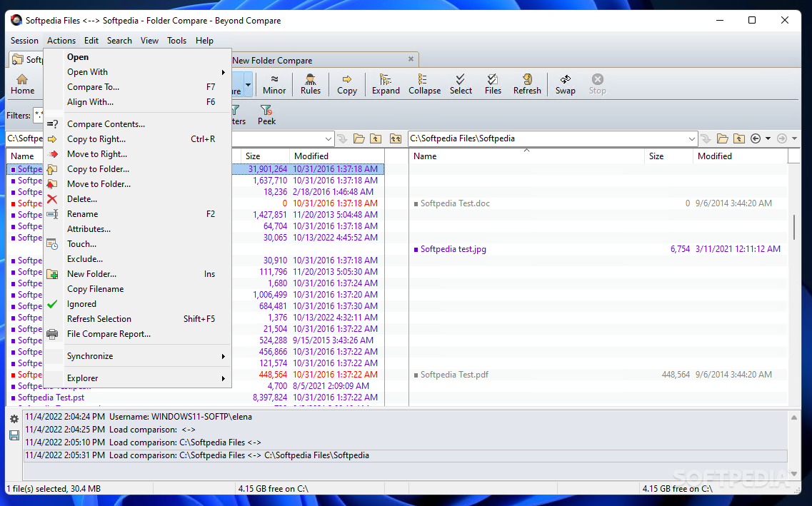The height and width of the screenshot is (506, 812).
Task: Toggle the Peek filter
Action: pyautogui.click(x=266, y=115)
